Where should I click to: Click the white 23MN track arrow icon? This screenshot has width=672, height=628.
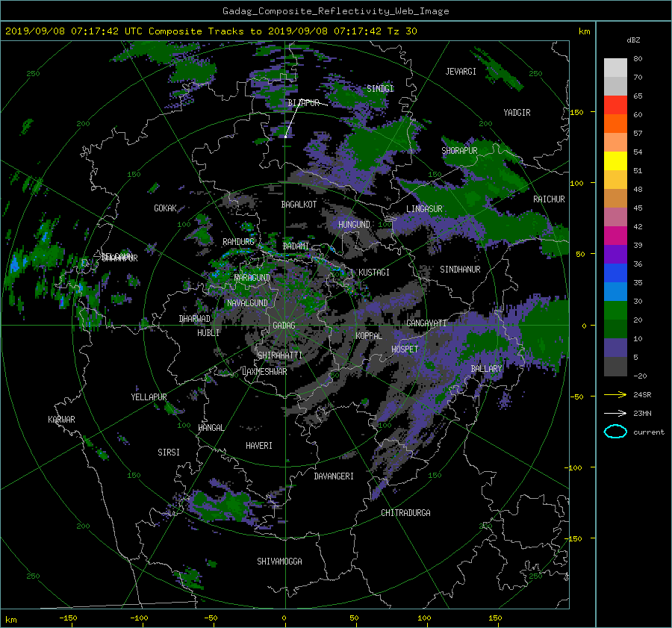615,413
